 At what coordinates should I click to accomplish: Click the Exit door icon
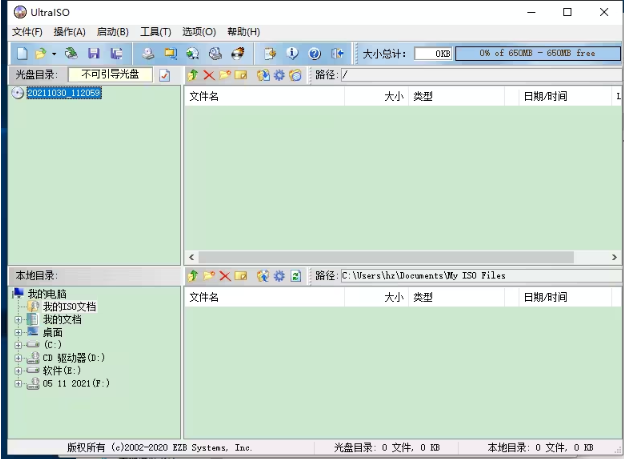(337, 53)
